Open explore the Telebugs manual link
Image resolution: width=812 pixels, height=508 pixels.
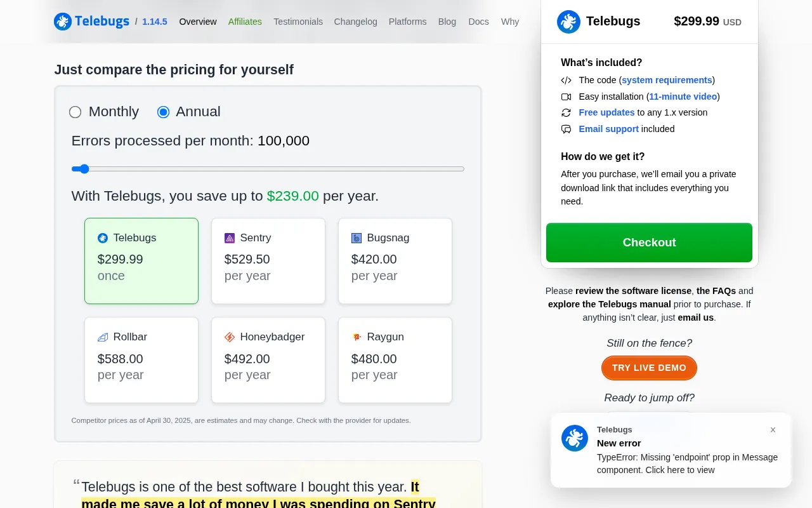(610, 304)
